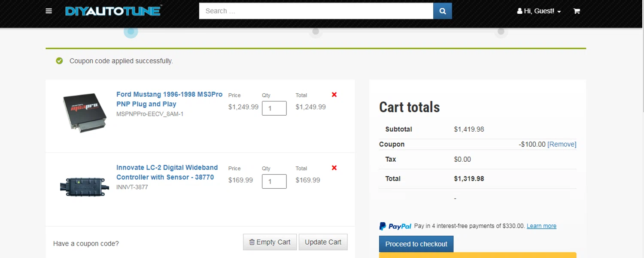Open Ford Mustang 1996-1998 MS3Pro product link
Image resolution: width=644 pixels, height=258 pixels.
pyautogui.click(x=169, y=99)
